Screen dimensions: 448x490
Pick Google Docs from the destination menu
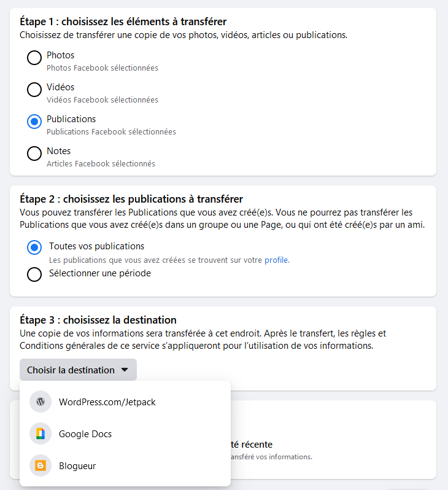[85, 434]
